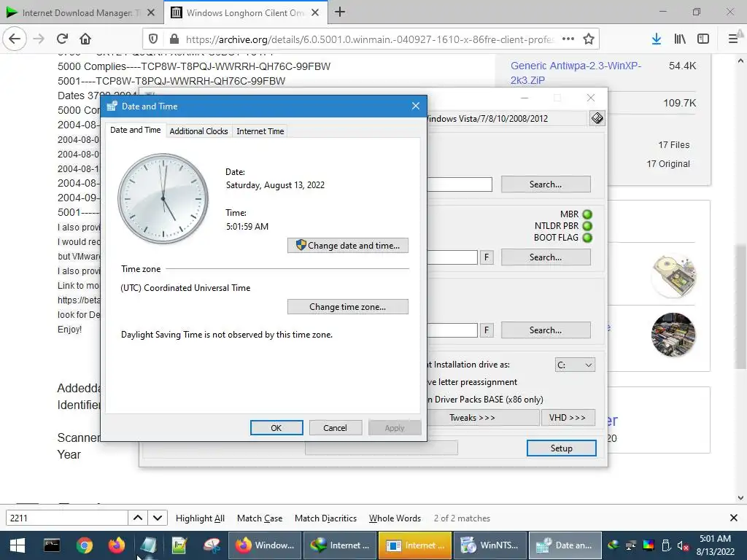Open the floppy drive thumbnail
The image size is (747, 560).
[x=673, y=276]
